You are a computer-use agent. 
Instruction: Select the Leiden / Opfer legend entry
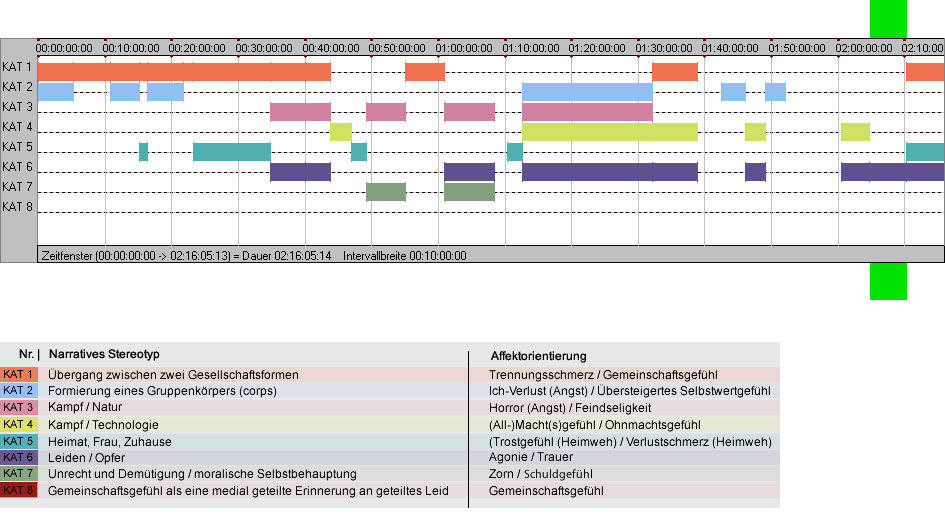point(87,458)
